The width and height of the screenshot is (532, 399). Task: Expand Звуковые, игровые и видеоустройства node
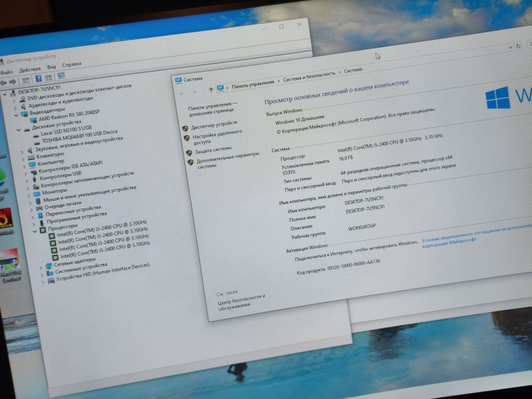pos(22,152)
